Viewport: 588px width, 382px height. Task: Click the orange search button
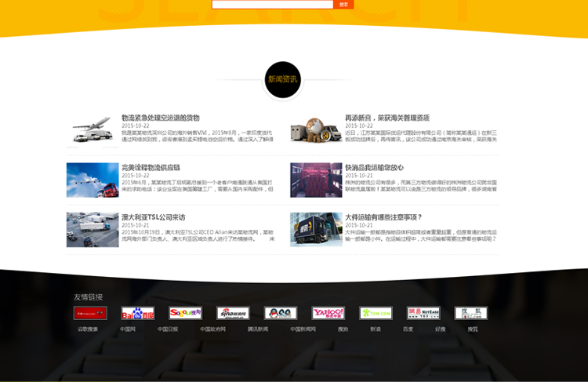coord(343,5)
